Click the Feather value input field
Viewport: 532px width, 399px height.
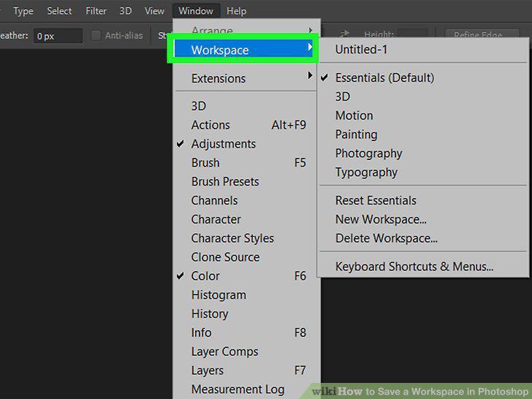58,36
